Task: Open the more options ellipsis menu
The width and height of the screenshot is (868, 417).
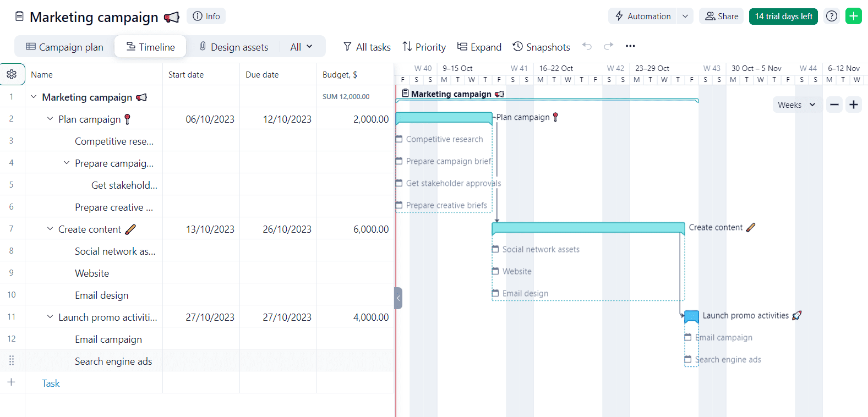Action: (x=630, y=46)
